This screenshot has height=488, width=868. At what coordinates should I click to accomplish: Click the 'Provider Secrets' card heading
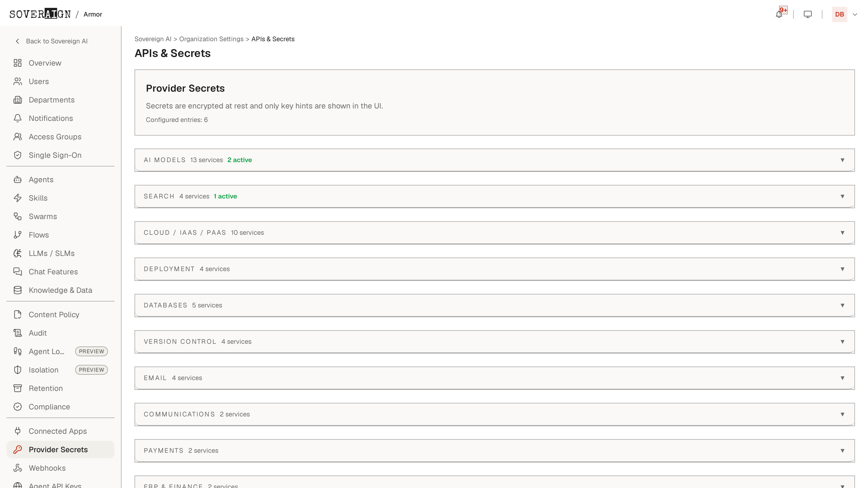pos(185,88)
